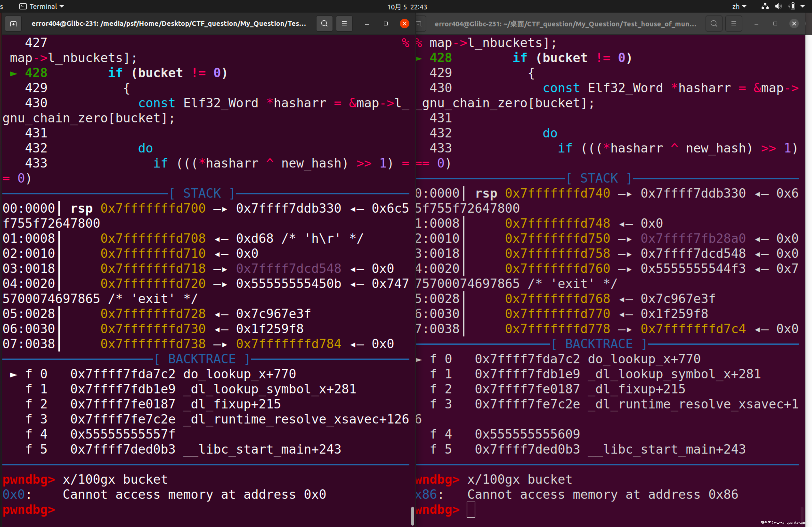
Task: Close the left terminal window
Action: tap(404, 24)
